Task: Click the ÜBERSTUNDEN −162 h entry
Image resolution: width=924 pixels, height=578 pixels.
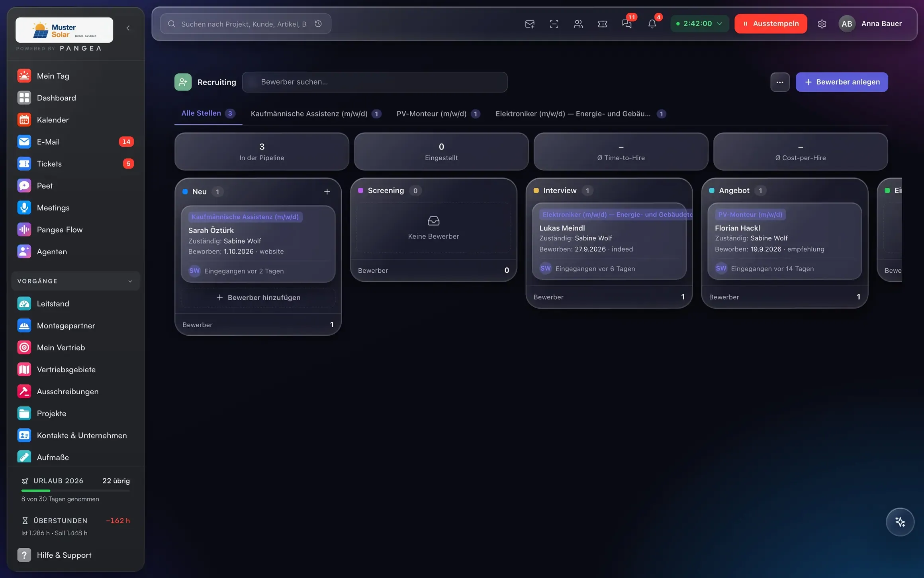Action: pos(76,526)
